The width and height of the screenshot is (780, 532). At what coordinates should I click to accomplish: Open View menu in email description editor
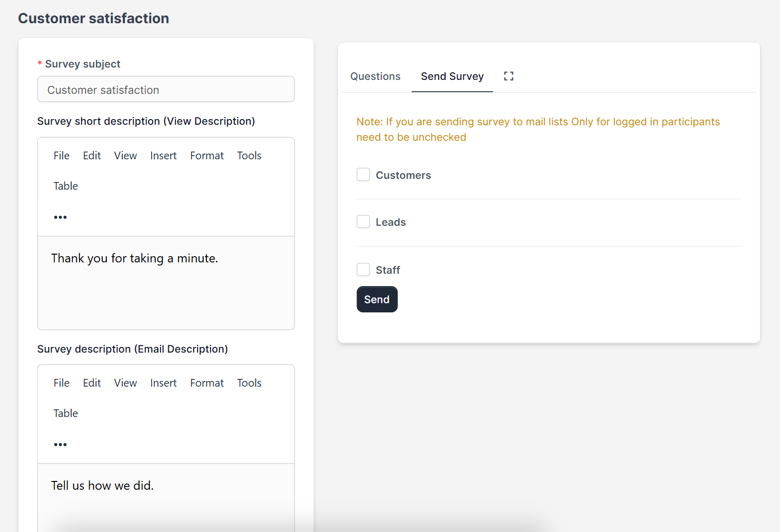coord(125,383)
